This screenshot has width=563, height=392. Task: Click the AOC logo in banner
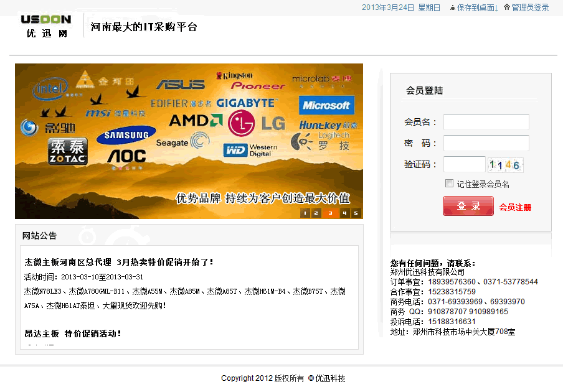[x=127, y=157]
